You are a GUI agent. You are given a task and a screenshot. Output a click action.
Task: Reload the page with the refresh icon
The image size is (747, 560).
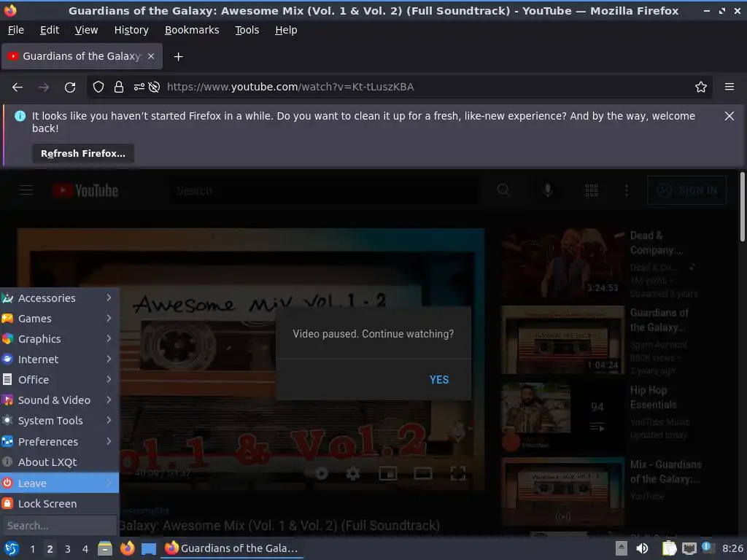(x=70, y=87)
